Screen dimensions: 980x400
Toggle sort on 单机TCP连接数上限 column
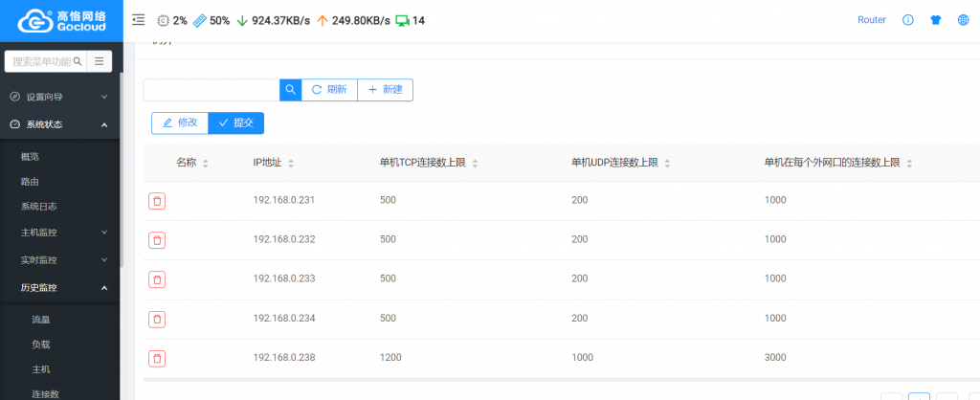pos(475,164)
